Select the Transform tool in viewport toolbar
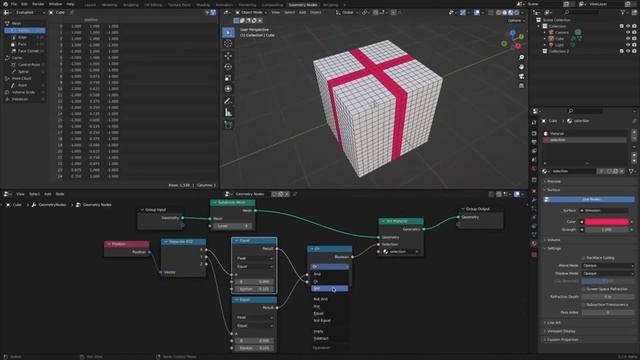The height and width of the screenshot is (360, 640). point(228,89)
